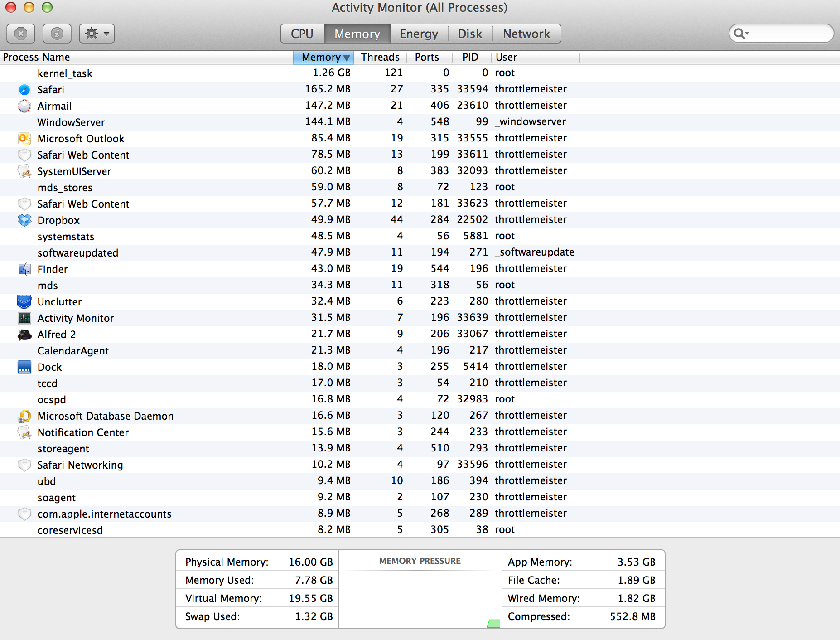Viewport: 840px width, 640px height.
Task: Select the kernel_task process row
Action: tap(420, 73)
